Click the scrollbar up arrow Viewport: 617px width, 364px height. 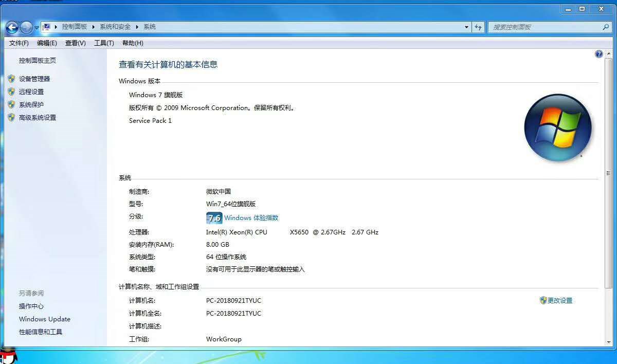coord(609,53)
